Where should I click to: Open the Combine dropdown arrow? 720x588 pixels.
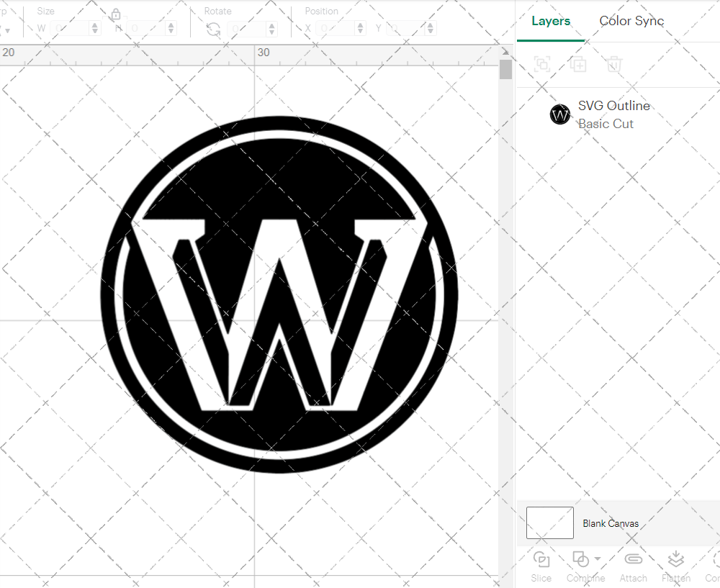click(x=598, y=559)
